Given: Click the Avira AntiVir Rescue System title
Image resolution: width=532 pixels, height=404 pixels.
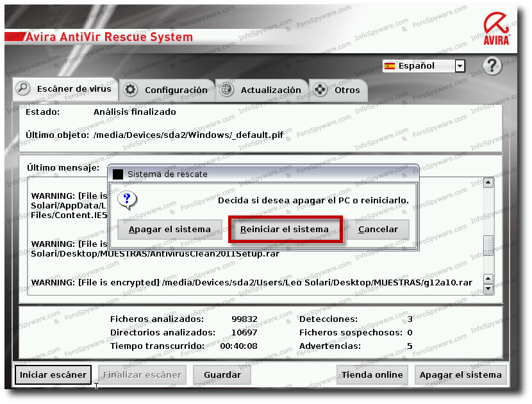Looking at the screenshot, I should [109, 37].
